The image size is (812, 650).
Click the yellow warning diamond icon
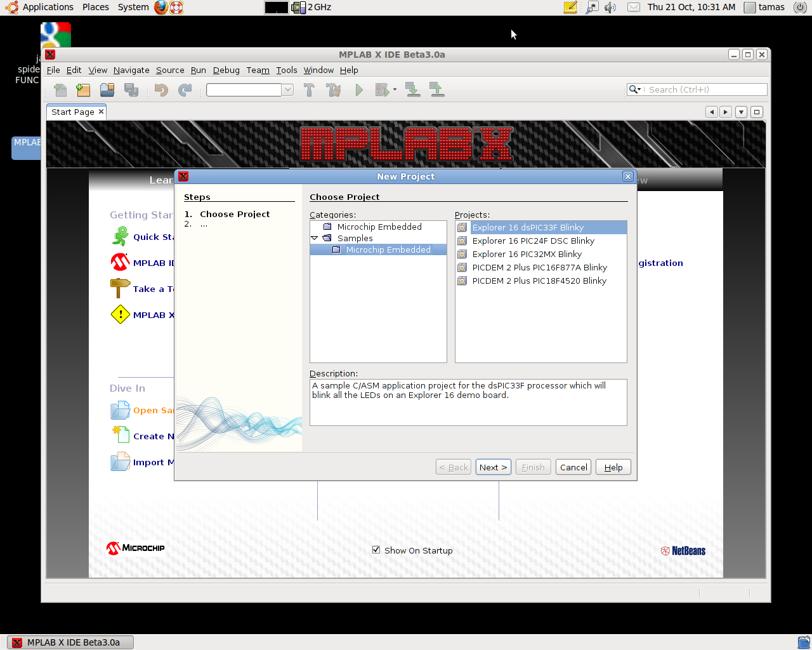(x=120, y=314)
